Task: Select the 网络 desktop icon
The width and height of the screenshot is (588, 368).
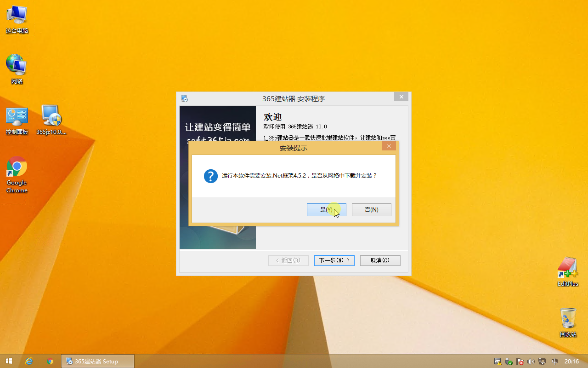Action: click(17, 69)
